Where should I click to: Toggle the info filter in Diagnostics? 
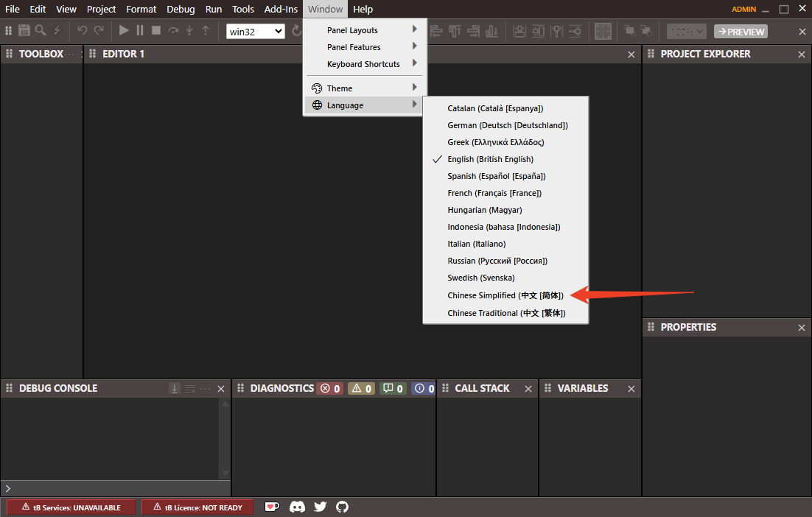tap(423, 388)
